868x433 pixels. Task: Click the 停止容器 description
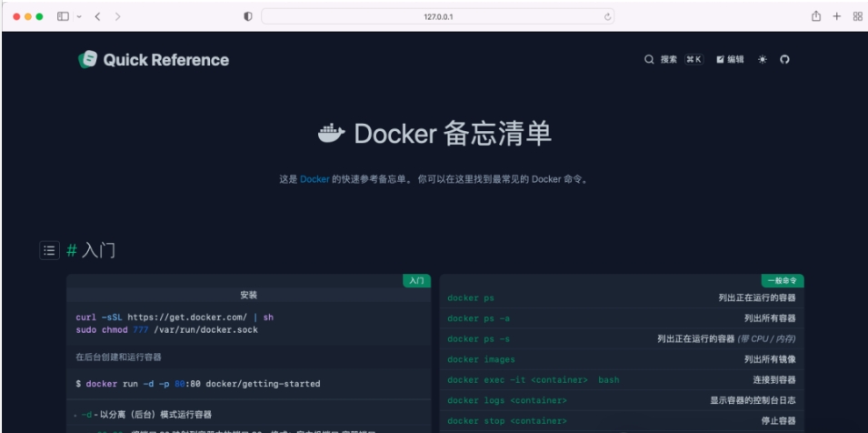point(778,421)
